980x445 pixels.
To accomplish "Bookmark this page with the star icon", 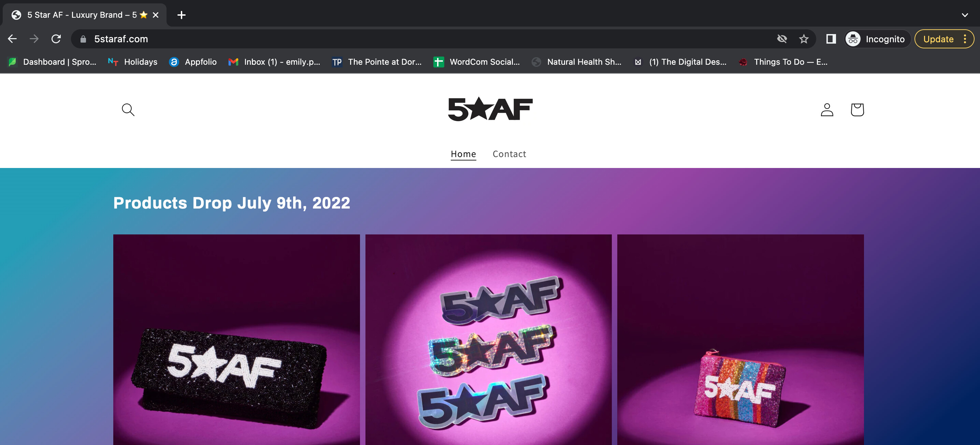I will click(804, 39).
